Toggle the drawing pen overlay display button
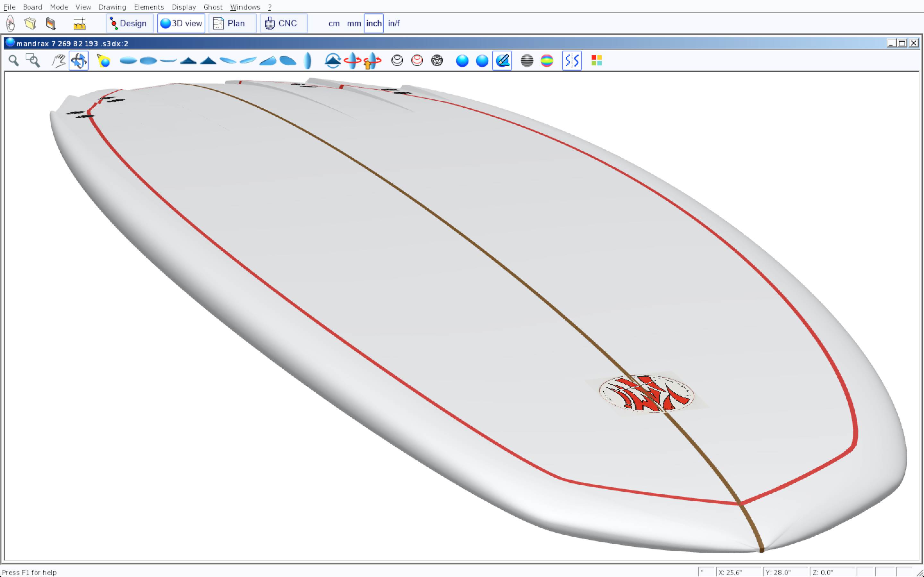This screenshot has height=577, width=924. (502, 61)
